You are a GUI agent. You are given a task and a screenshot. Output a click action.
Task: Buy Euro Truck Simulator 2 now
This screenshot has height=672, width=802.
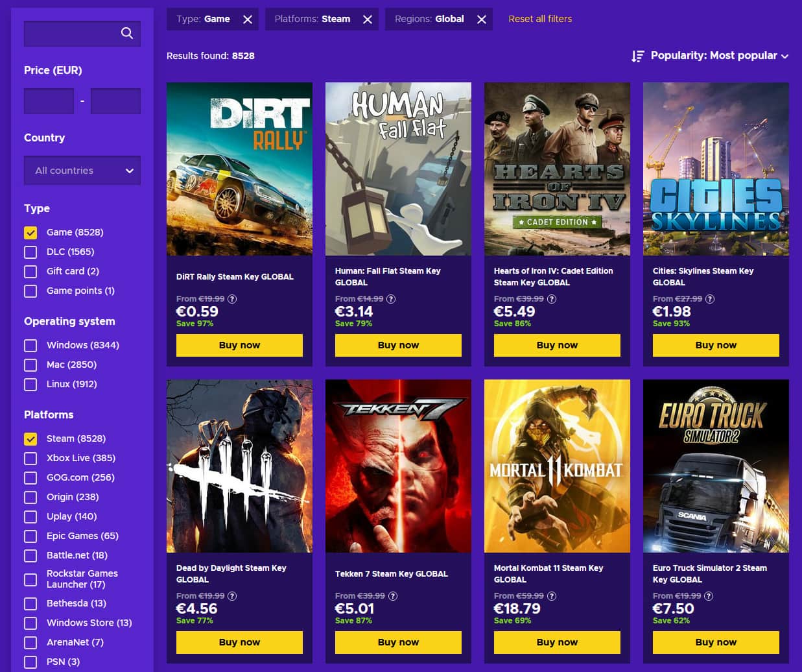tap(716, 642)
